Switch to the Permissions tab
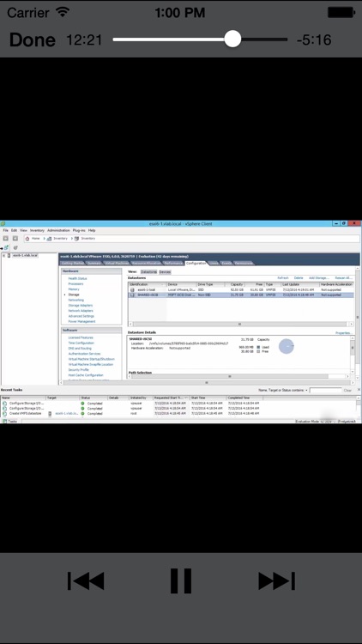Image resolution: width=362 pixels, height=644 pixels. point(244,263)
